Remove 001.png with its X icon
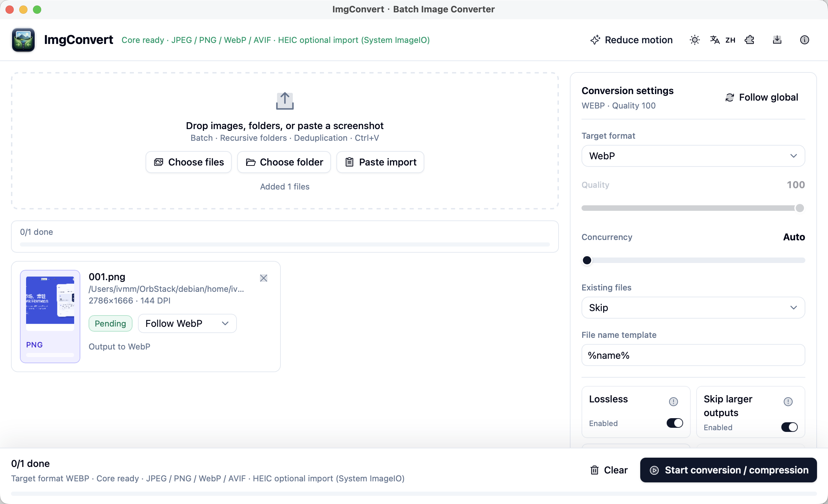 click(x=264, y=278)
